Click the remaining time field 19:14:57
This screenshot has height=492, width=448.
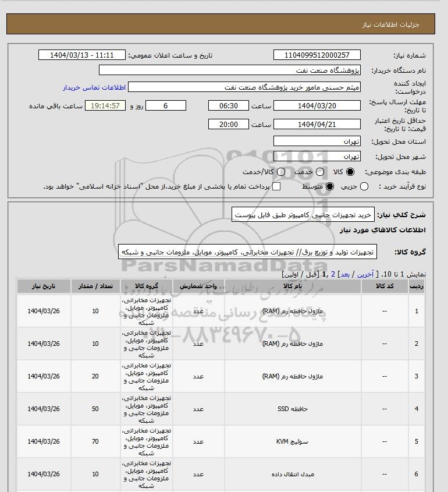tap(105, 106)
